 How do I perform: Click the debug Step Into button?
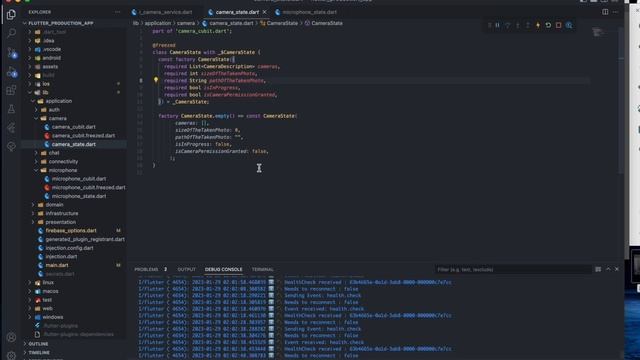click(x=518, y=25)
